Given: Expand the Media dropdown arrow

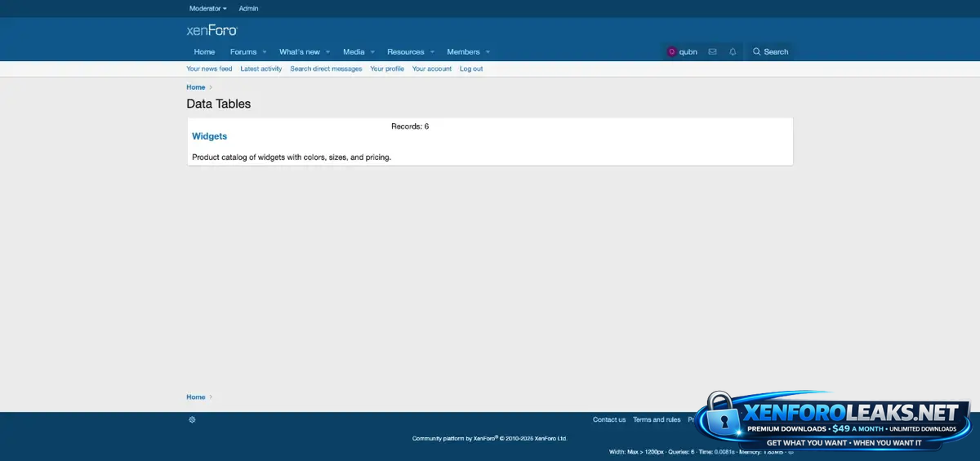Looking at the screenshot, I should (372, 52).
